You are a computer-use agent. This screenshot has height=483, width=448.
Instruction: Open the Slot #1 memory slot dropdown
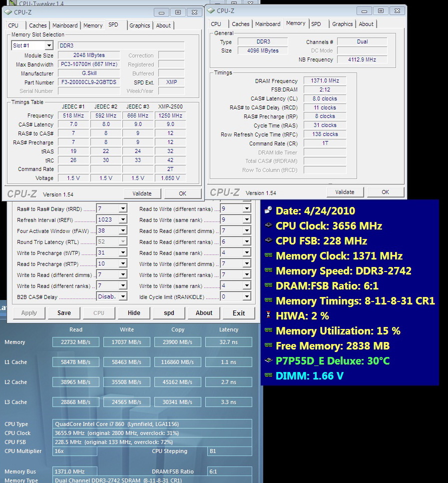point(49,45)
